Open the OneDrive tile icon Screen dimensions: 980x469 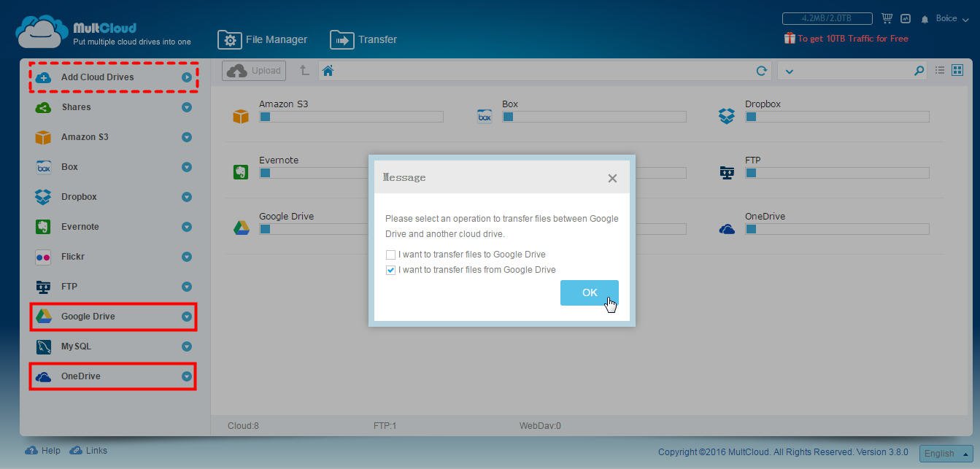727,229
